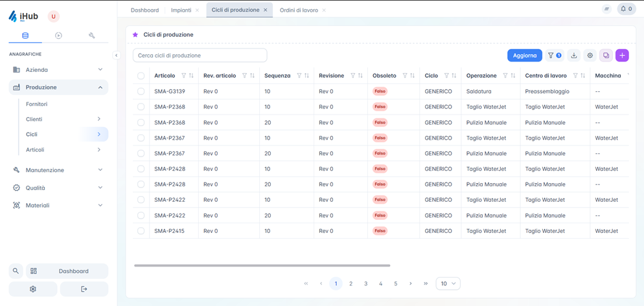
Task: Jump to the last page
Action: (x=426, y=283)
